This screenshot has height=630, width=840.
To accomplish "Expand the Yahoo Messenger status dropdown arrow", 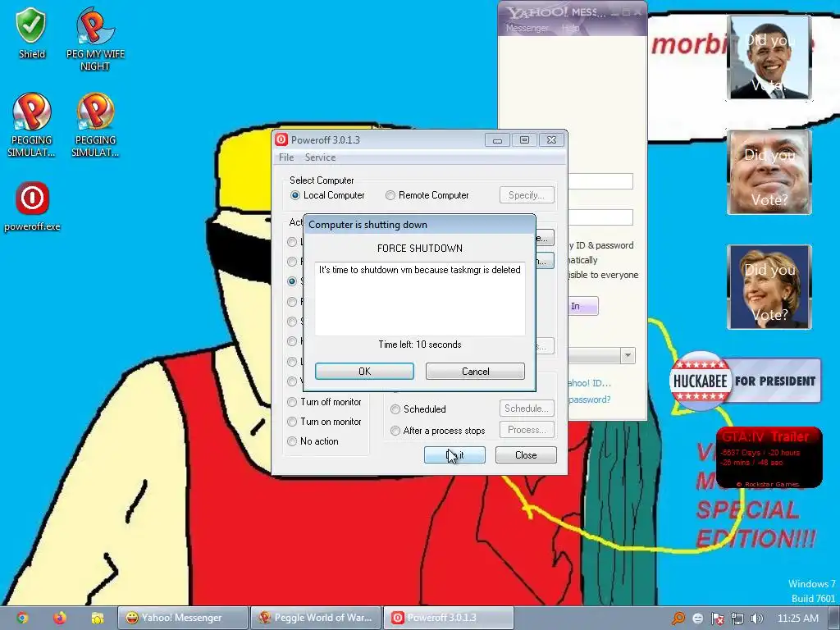I will click(628, 355).
